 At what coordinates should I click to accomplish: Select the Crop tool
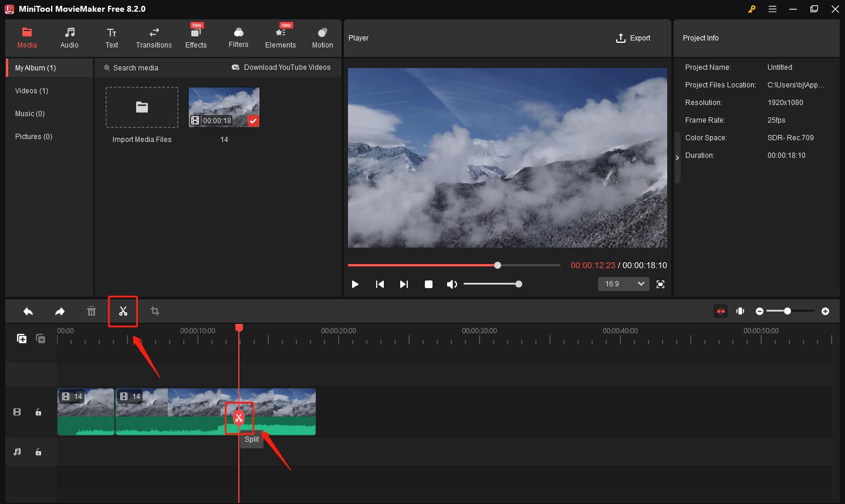point(155,312)
